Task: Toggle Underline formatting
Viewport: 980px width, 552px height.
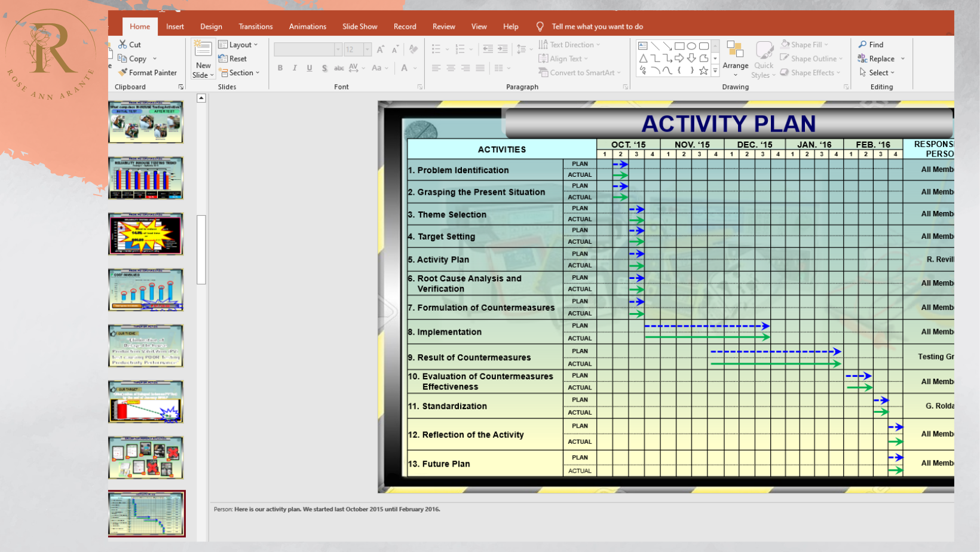Action: [310, 68]
